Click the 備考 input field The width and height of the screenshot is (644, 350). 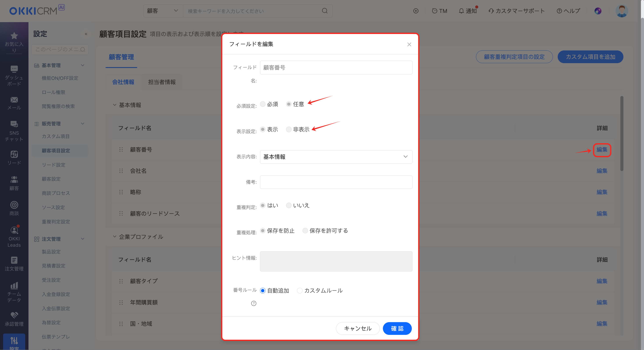[x=336, y=182]
